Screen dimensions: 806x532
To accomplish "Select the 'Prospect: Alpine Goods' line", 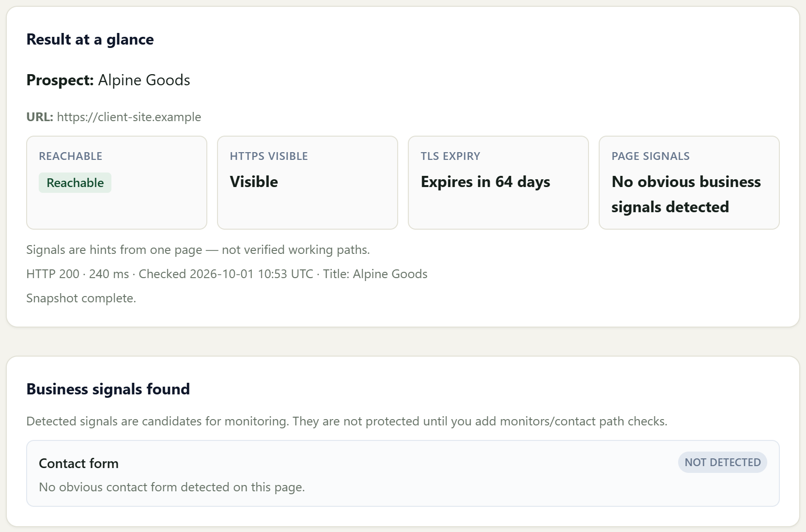I will (108, 80).
